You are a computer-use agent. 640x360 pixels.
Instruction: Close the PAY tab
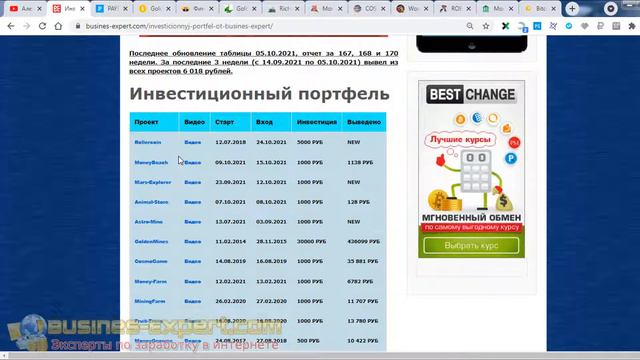(125, 9)
